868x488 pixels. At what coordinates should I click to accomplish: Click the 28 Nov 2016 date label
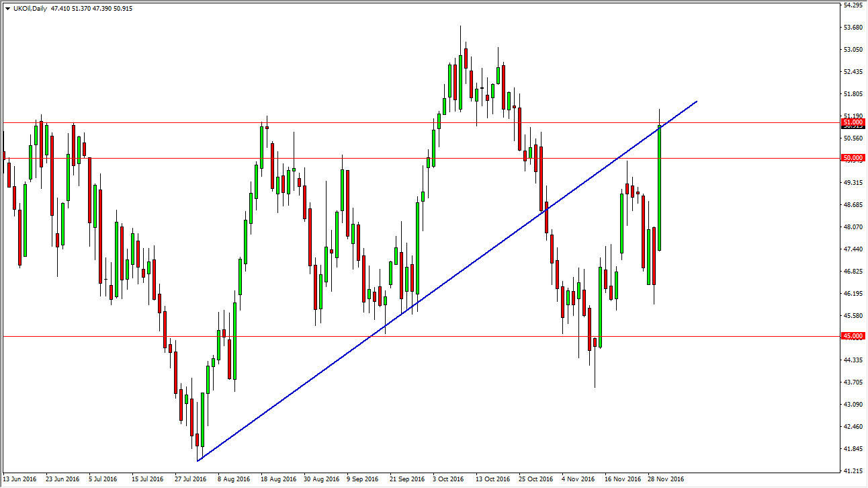[x=666, y=479]
